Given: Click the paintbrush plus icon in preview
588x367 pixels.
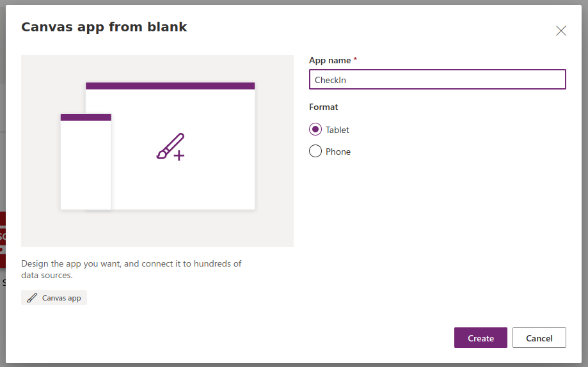Looking at the screenshot, I should pos(171,146).
